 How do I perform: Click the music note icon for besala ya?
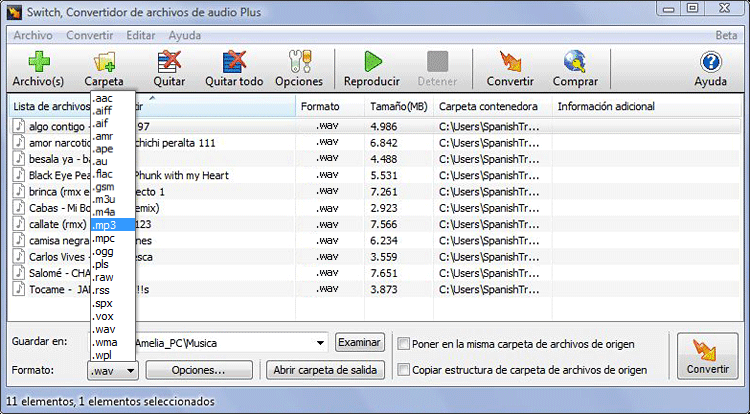[x=19, y=158]
